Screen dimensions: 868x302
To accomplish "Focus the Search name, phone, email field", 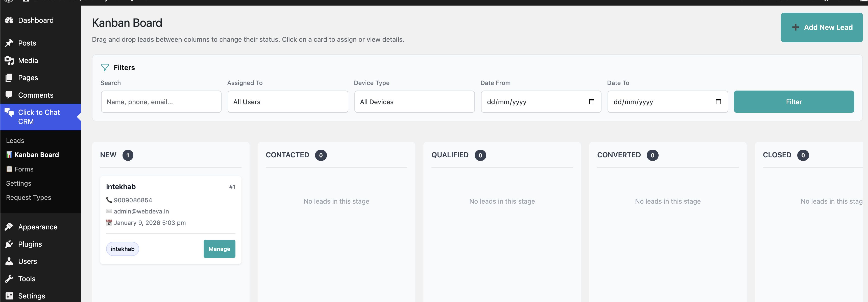I will (161, 102).
